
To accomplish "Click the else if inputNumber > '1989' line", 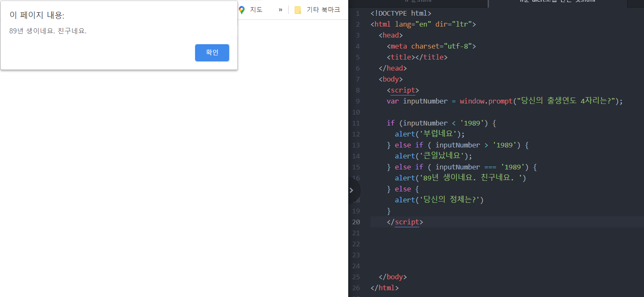I will click(458, 145).
